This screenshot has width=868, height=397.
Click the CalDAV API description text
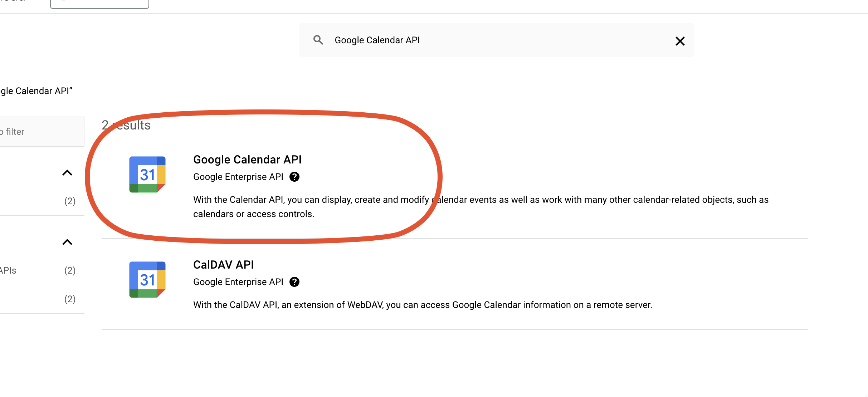point(422,305)
